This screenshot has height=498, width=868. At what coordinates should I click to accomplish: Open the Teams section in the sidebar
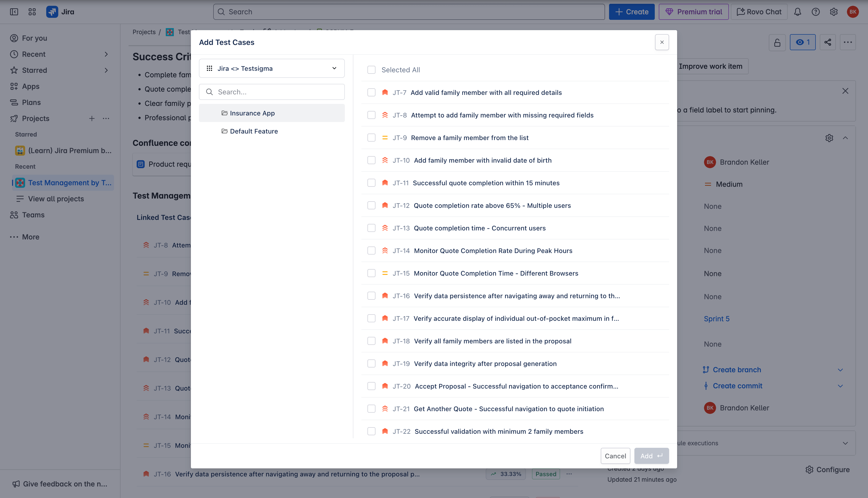tap(33, 214)
